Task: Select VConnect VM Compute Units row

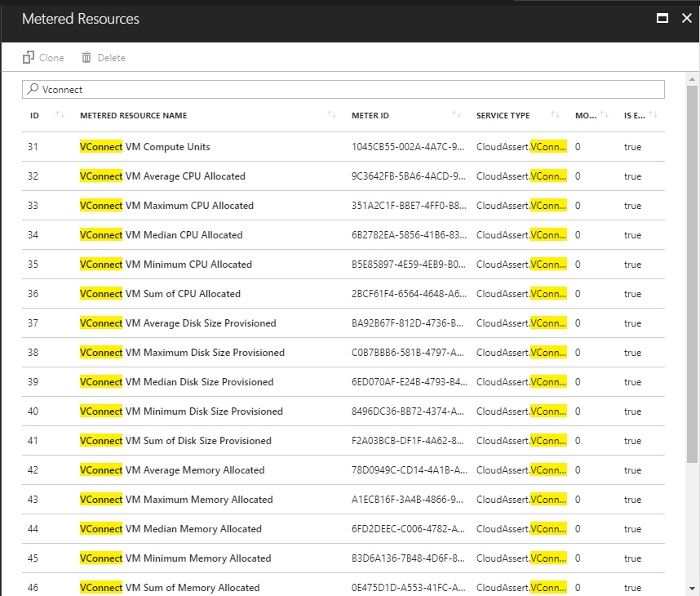Action: pos(144,147)
